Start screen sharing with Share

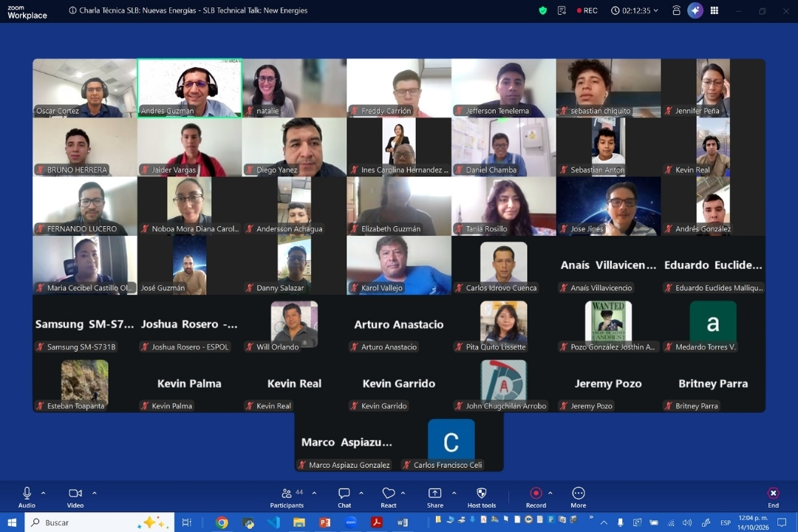(434, 497)
